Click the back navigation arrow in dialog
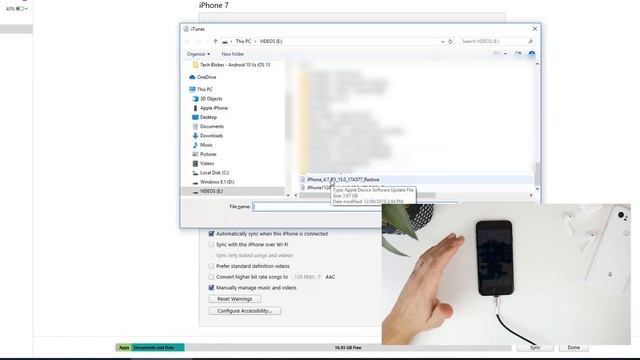The image size is (640, 360). 187,41
